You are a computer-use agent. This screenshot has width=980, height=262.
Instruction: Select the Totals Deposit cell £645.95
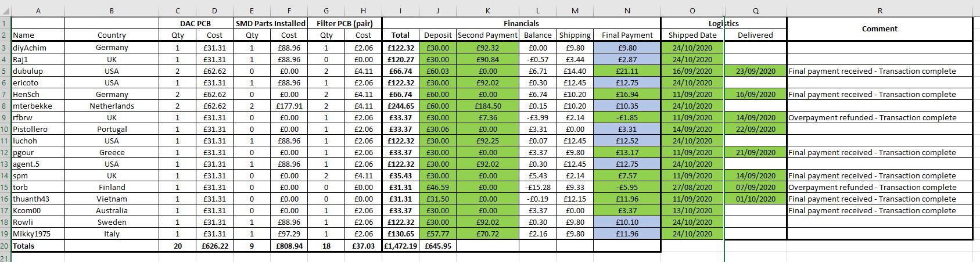click(x=437, y=246)
